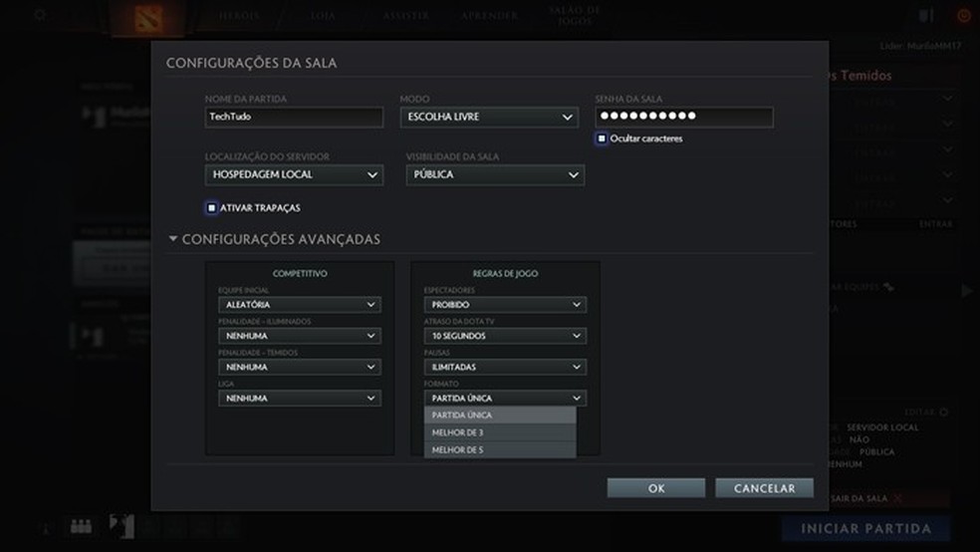The width and height of the screenshot is (980, 552).
Task: Click the CANCELAR button
Action: tap(764, 488)
